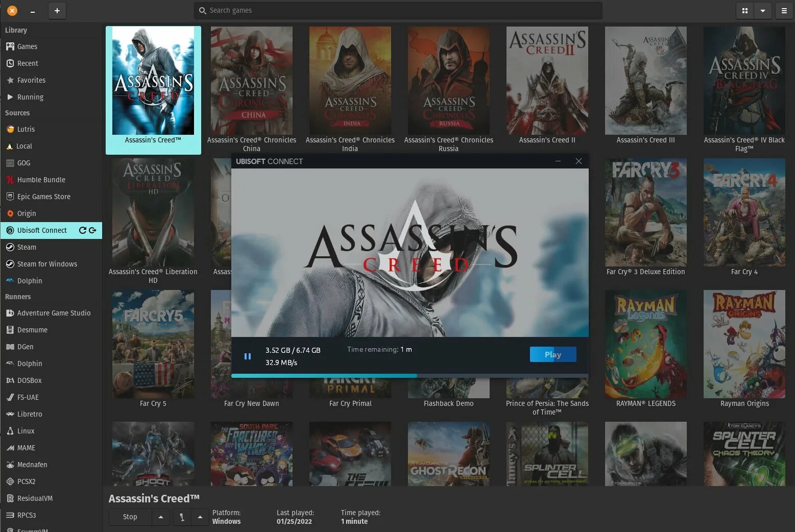Select the Humble Bundle source
The height and width of the screenshot is (532, 795).
(x=51, y=180)
